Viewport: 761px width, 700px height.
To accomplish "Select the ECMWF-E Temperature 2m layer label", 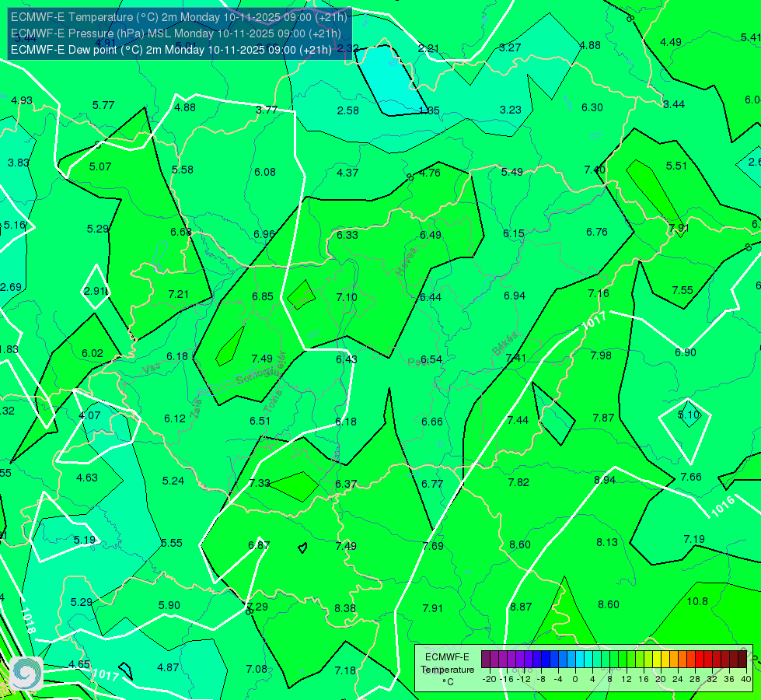I will pyautogui.click(x=179, y=17).
